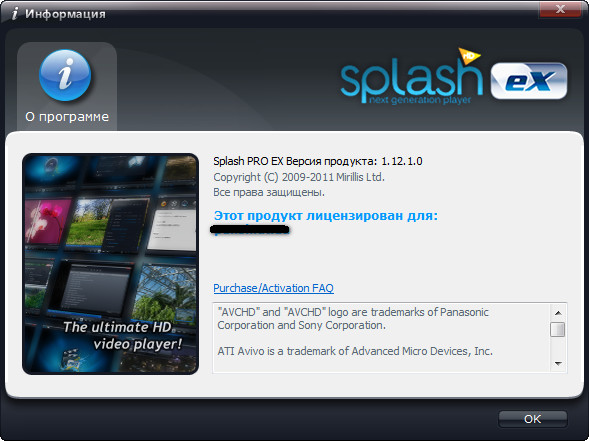Click the AVCHD trademarks paragraph

(x=353, y=319)
